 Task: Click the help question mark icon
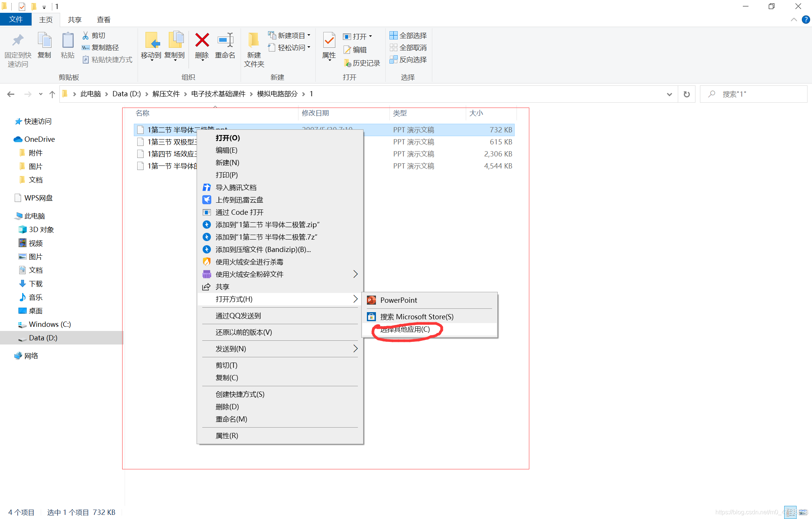[806, 20]
